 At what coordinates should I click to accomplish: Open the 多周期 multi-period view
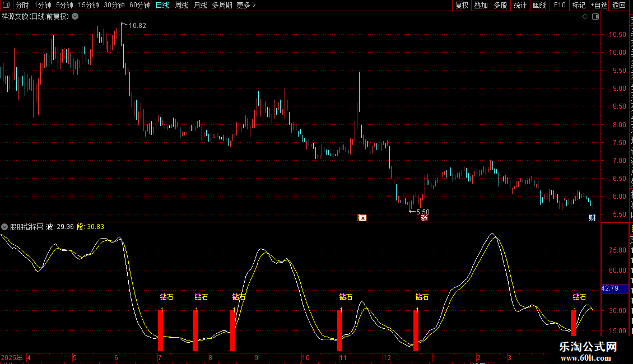222,5
